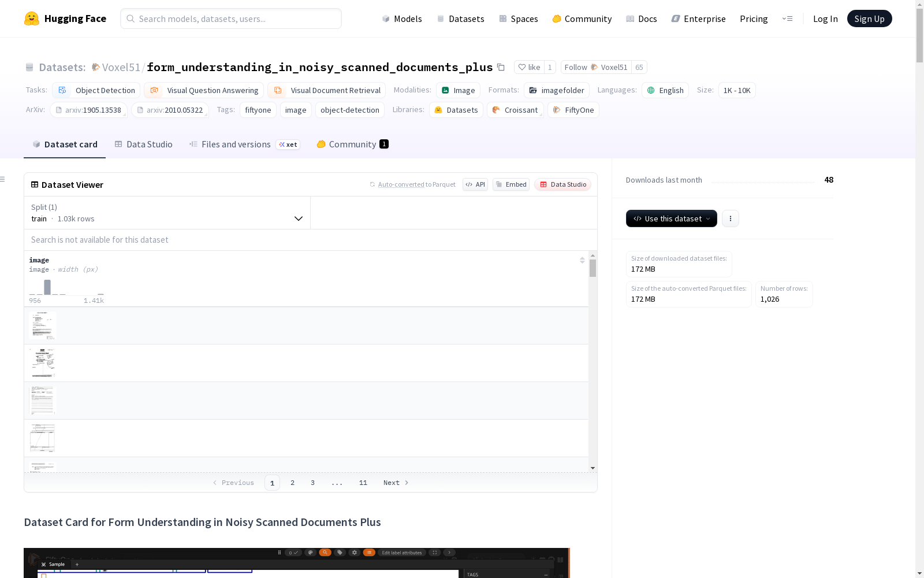Go to page 2 of the viewer
This screenshot has height=578, width=924.
tap(292, 483)
